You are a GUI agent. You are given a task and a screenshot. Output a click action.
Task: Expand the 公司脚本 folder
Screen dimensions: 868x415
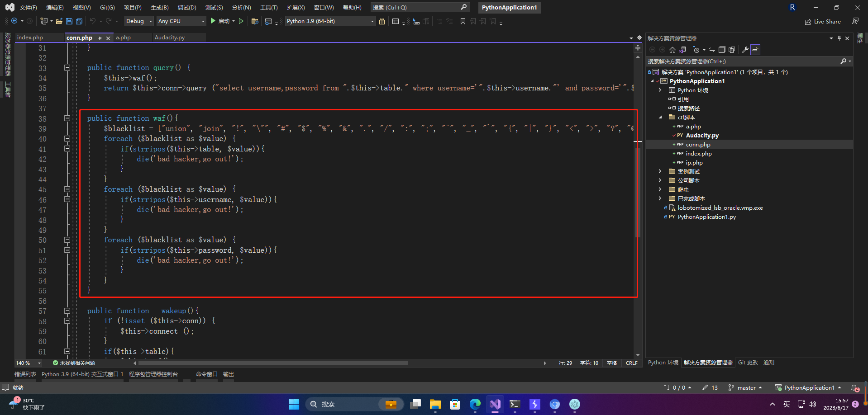coord(660,180)
